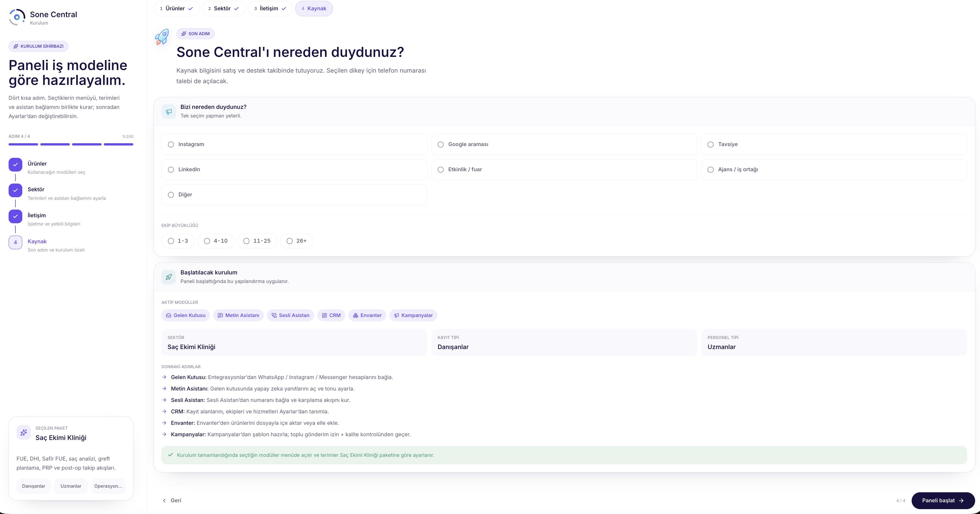Open Sektör step in sidebar list
Viewport: 980px width, 514px height.
[71, 194]
